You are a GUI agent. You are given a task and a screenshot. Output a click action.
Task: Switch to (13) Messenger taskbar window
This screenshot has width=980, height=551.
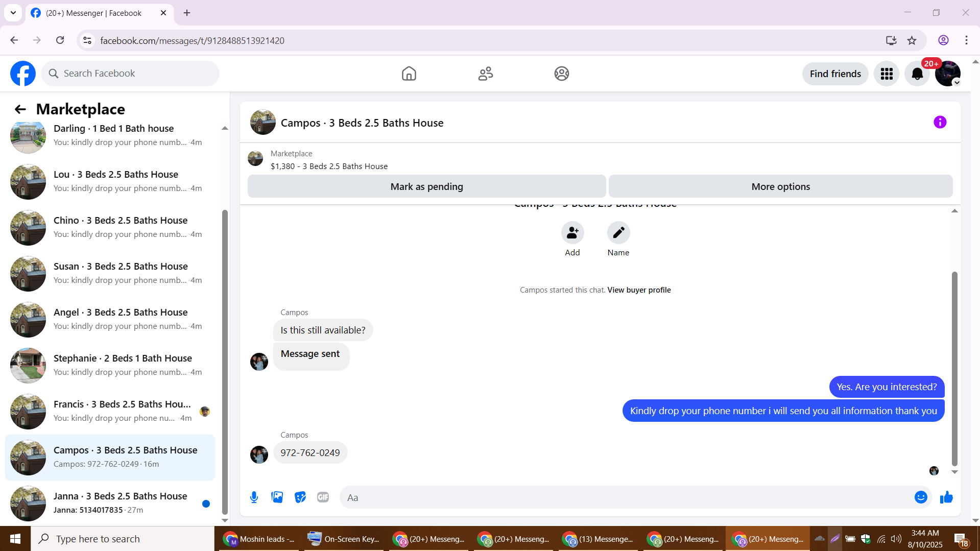[x=599, y=539]
